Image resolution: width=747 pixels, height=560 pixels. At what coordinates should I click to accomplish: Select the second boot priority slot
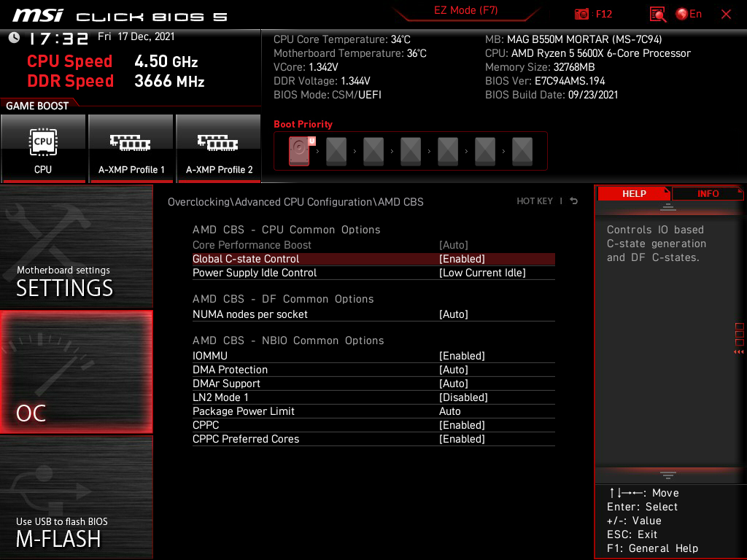click(x=336, y=151)
